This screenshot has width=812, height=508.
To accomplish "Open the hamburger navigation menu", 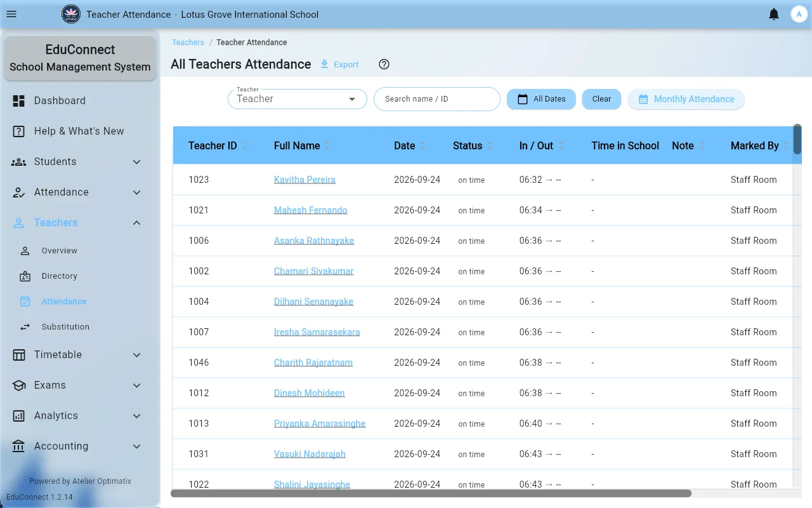I will 11,14.
